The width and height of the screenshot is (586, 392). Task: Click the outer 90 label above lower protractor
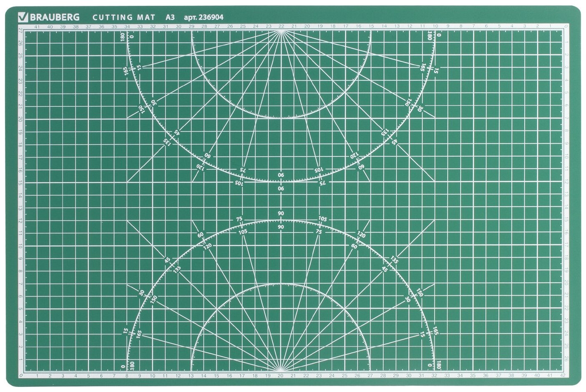pos(281,213)
